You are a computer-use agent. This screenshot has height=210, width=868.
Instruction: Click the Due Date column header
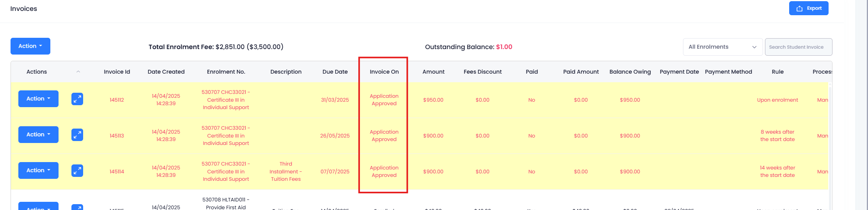335,72
